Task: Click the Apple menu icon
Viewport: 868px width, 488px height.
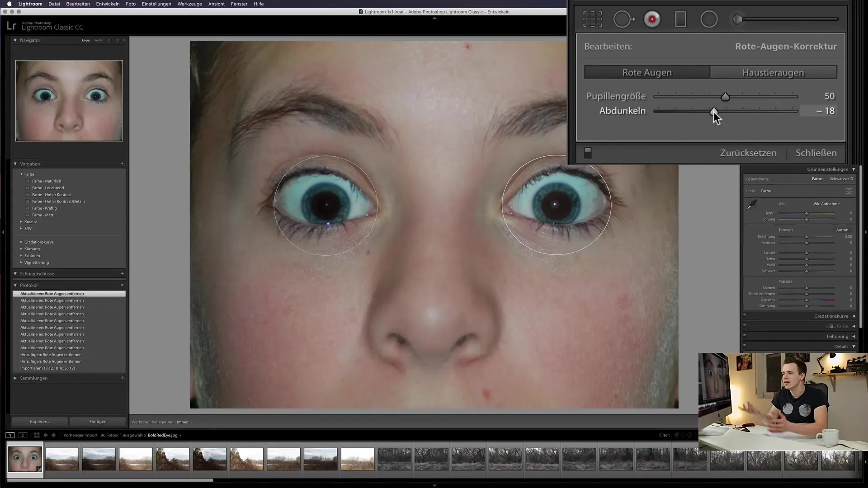Action: coord(9,4)
